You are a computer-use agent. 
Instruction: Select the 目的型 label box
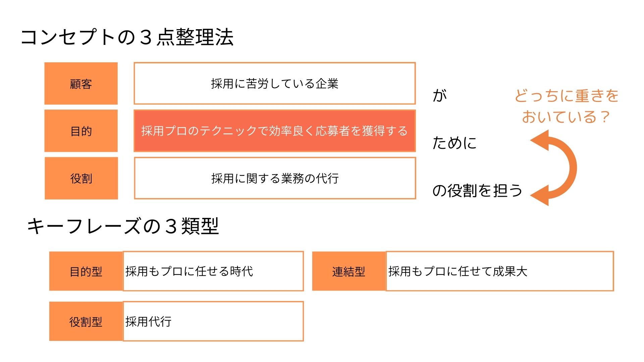tap(86, 271)
